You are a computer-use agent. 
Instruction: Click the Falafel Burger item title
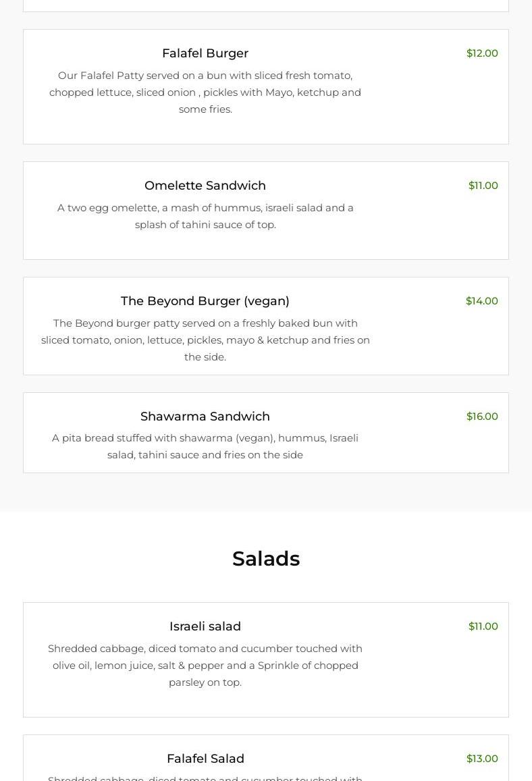(x=205, y=53)
